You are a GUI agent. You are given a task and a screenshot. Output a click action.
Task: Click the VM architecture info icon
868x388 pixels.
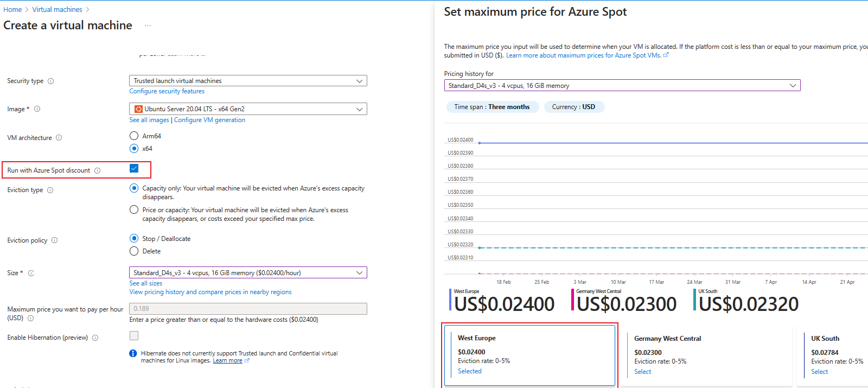pyautogui.click(x=59, y=138)
